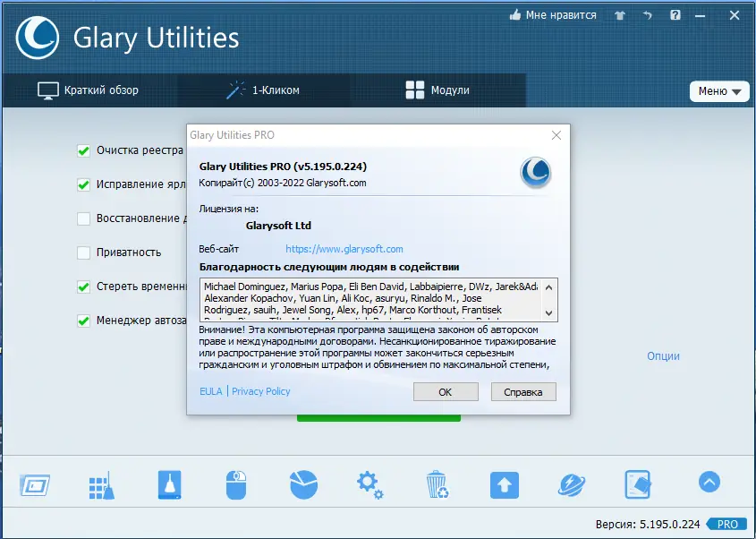Open the context menu manager mouse icon
The width and height of the screenshot is (756, 539).
click(x=236, y=485)
